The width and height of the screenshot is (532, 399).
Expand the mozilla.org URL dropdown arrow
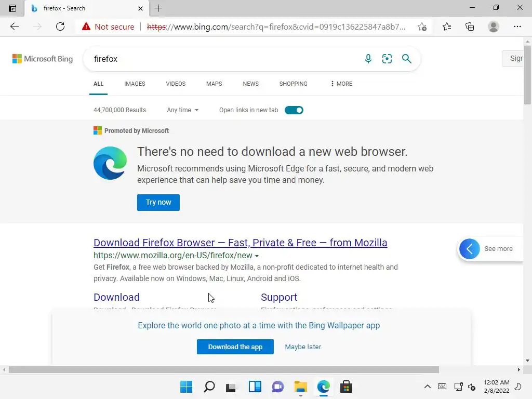[x=257, y=256]
